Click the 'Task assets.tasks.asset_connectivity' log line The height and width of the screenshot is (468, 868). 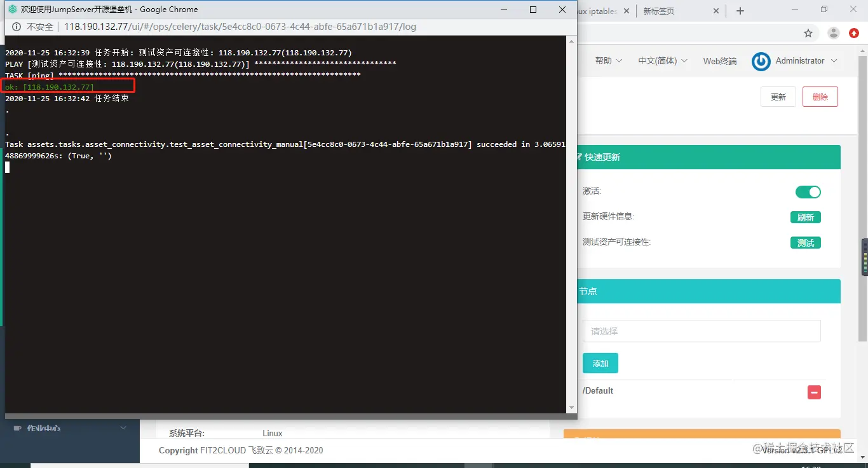(x=285, y=150)
